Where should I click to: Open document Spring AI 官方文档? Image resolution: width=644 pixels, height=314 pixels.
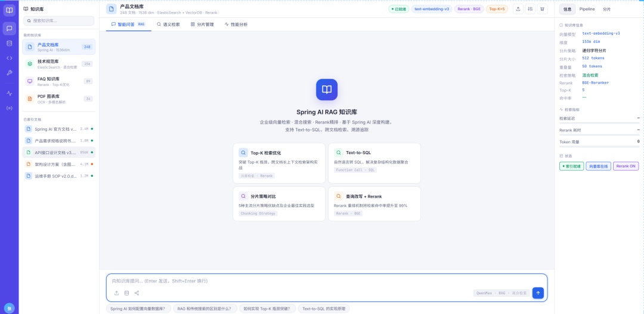58,128
